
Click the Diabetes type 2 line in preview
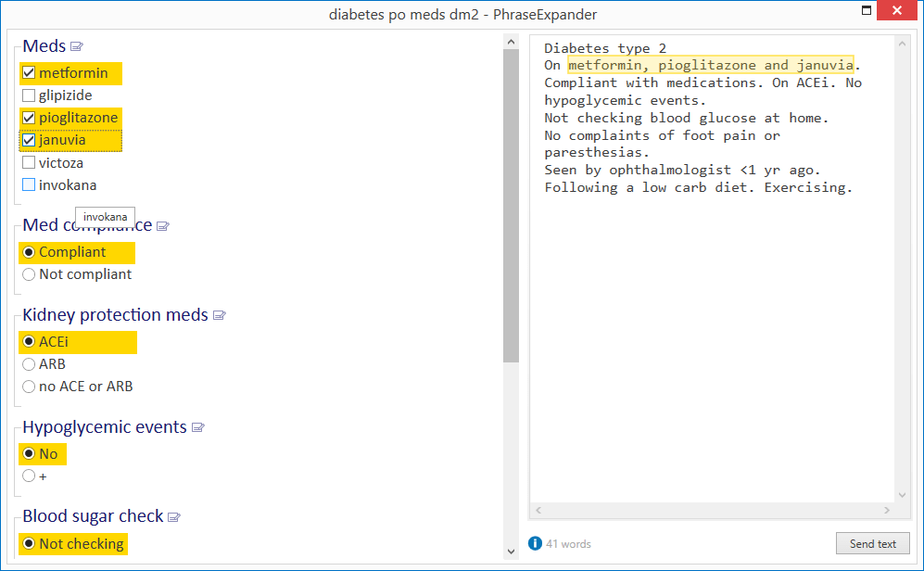604,47
